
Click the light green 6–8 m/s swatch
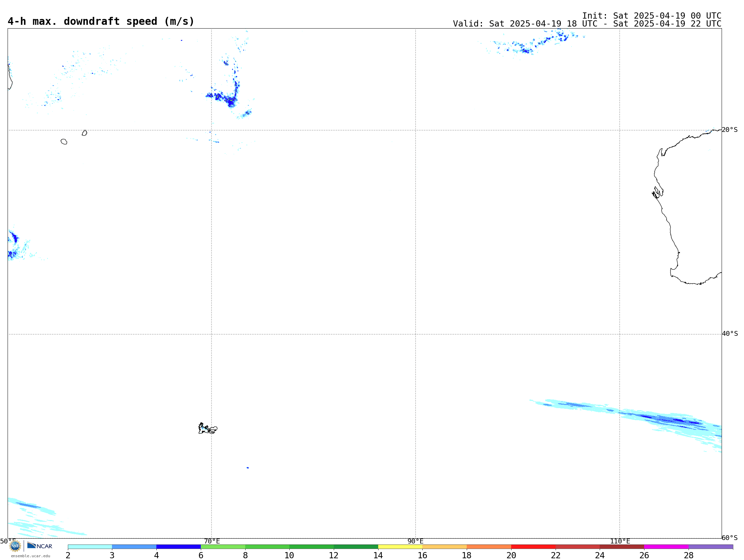(223, 547)
